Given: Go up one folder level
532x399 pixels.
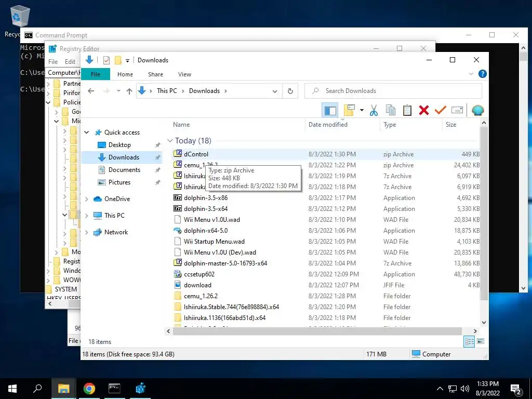Looking at the screenshot, I should point(129,91).
